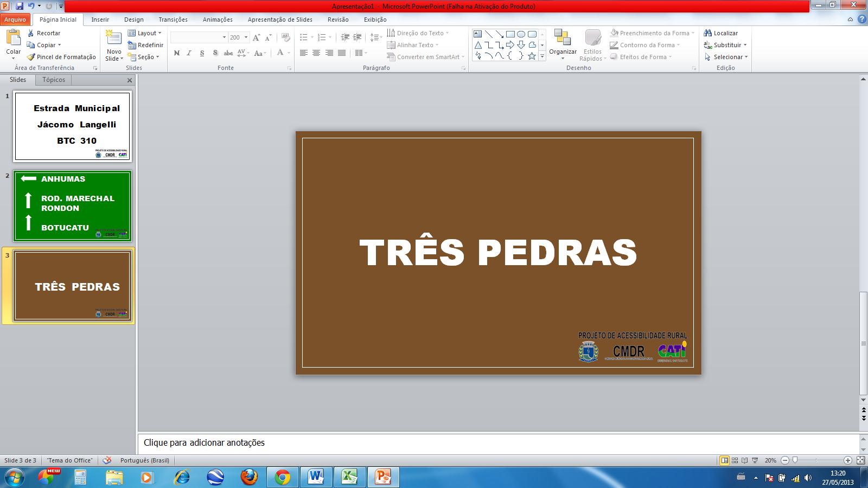The height and width of the screenshot is (488, 868).
Task: Open Copiar dropdown arrow
Action: (x=59, y=45)
